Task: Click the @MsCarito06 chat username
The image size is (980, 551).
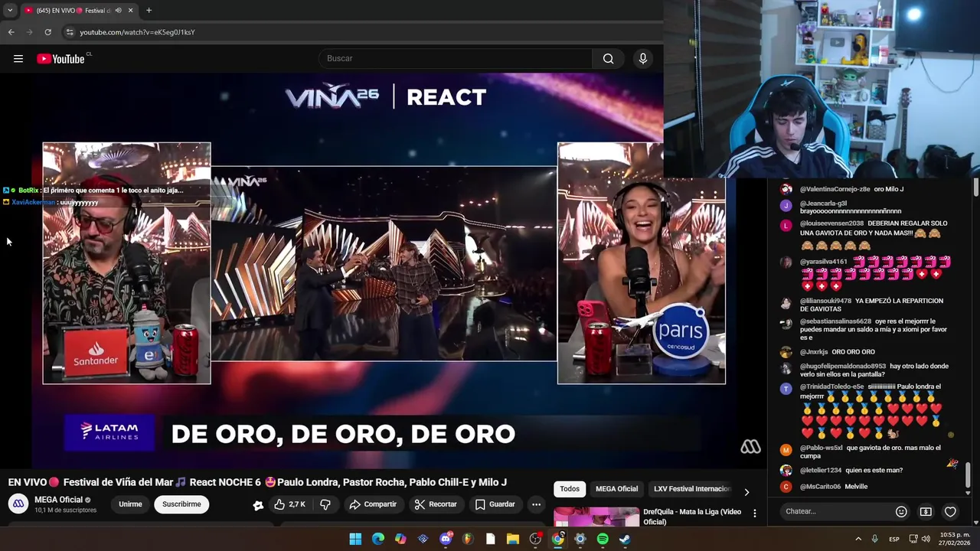Action: point(820,487)
